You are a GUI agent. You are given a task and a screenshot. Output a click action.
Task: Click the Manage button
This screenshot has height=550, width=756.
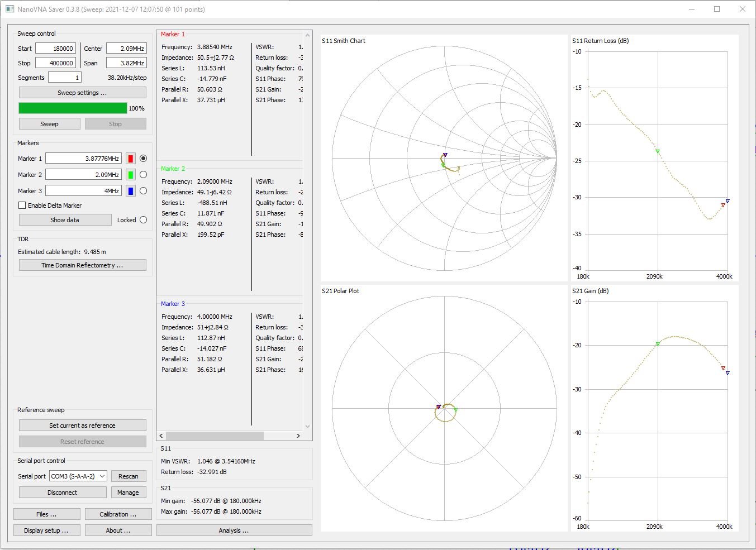point(129,492)
